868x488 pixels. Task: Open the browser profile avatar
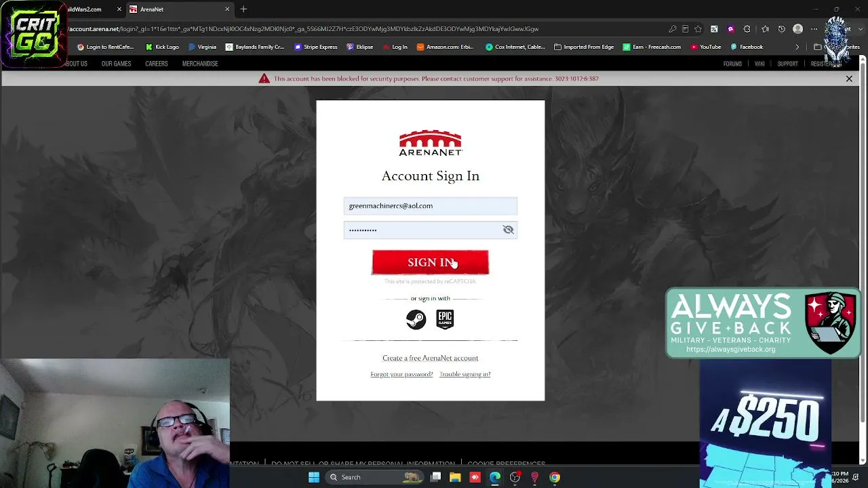[x=797, y=29]
